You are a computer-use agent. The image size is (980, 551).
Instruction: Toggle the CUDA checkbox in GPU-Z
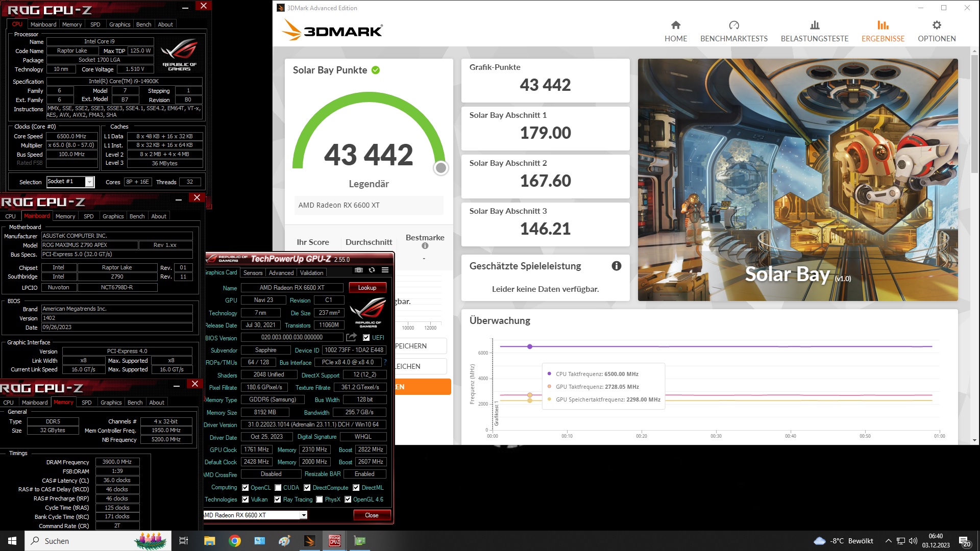[x=278, y=488]
